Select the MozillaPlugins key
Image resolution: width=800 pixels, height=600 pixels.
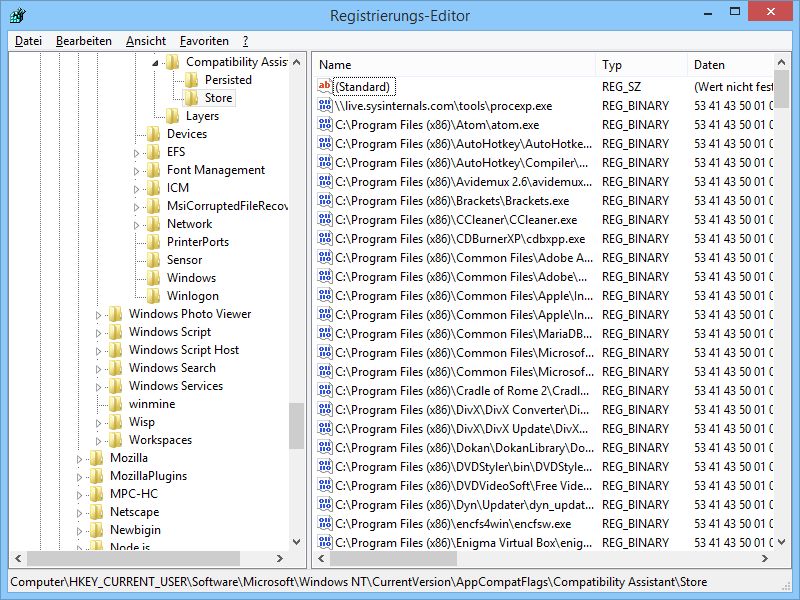pyautogui.click(x=148, y=476)
